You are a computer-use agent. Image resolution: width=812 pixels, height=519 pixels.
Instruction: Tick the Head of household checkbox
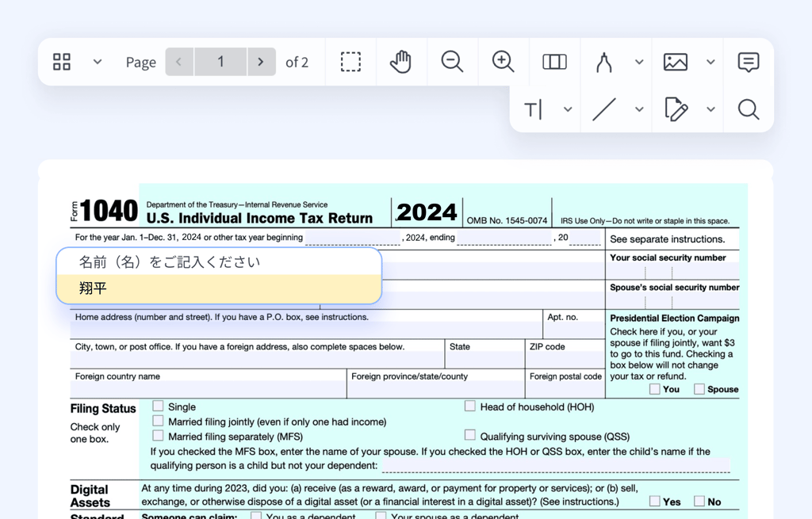point(470,406)
